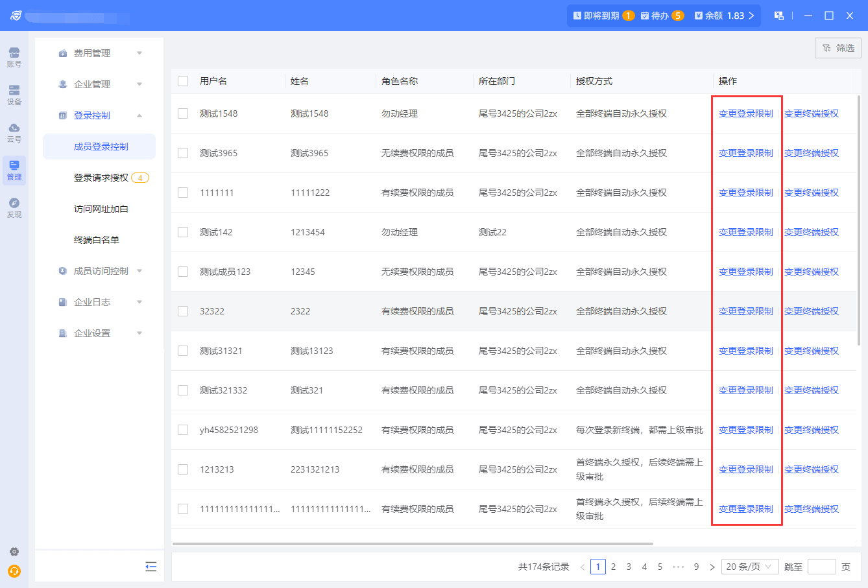The image size is (868, 588).
Task: Open the 20 条/页 page size dropdown
Action: click(x=749, y=567)
